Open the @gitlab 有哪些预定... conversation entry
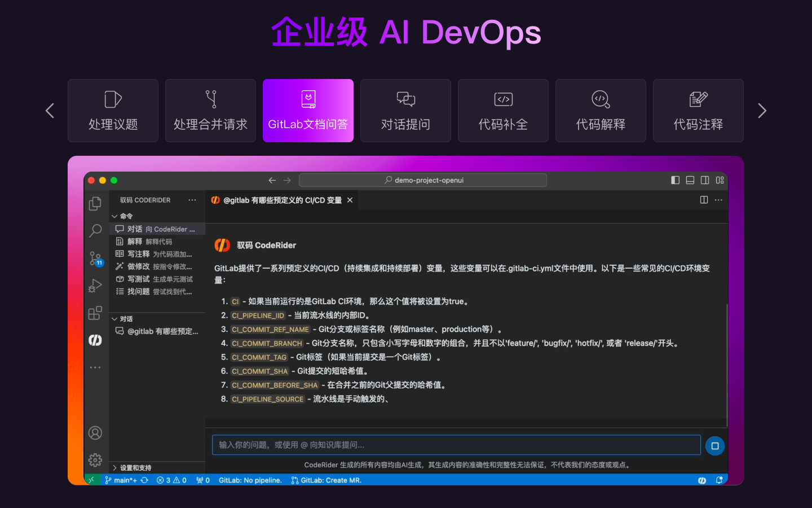Screen dimensions: 812x508 pyautogui.click(x=157, y=331)
